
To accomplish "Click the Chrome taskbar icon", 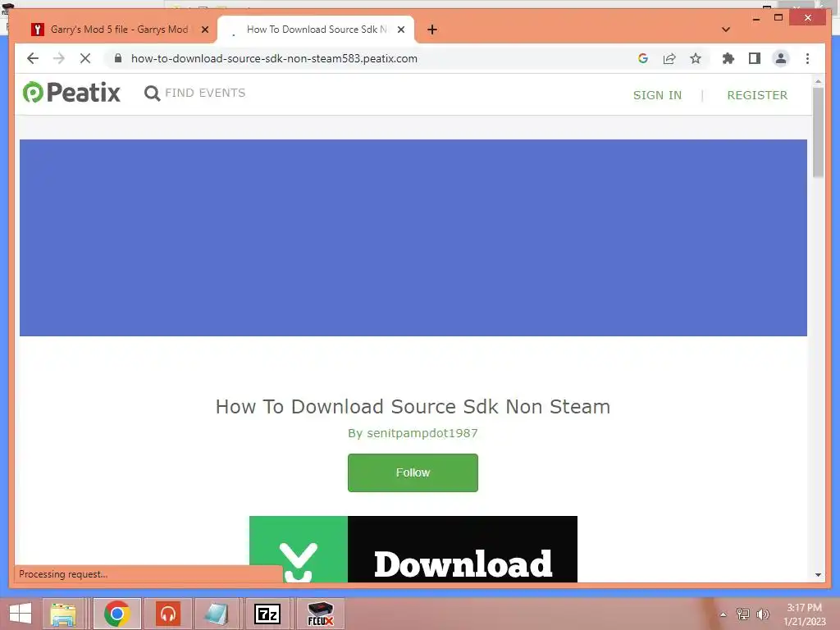I will [116, 614].
